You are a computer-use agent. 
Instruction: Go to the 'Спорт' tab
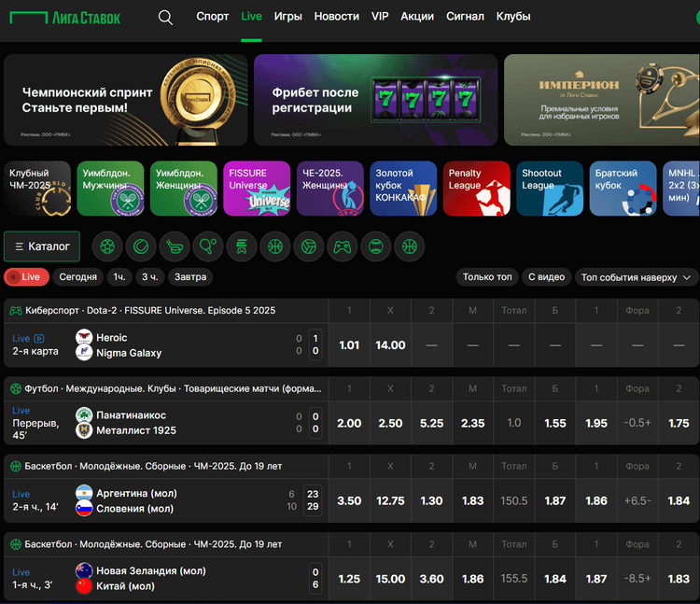click(x=213, y=17)
